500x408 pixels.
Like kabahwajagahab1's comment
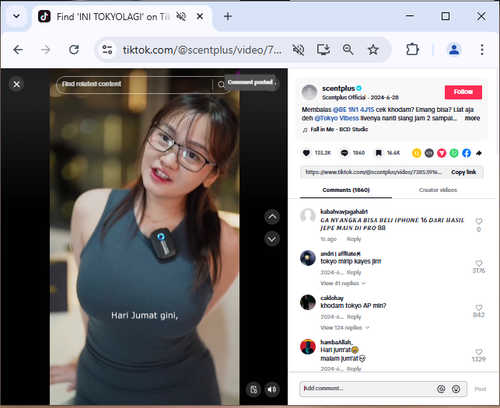point(479,221)
